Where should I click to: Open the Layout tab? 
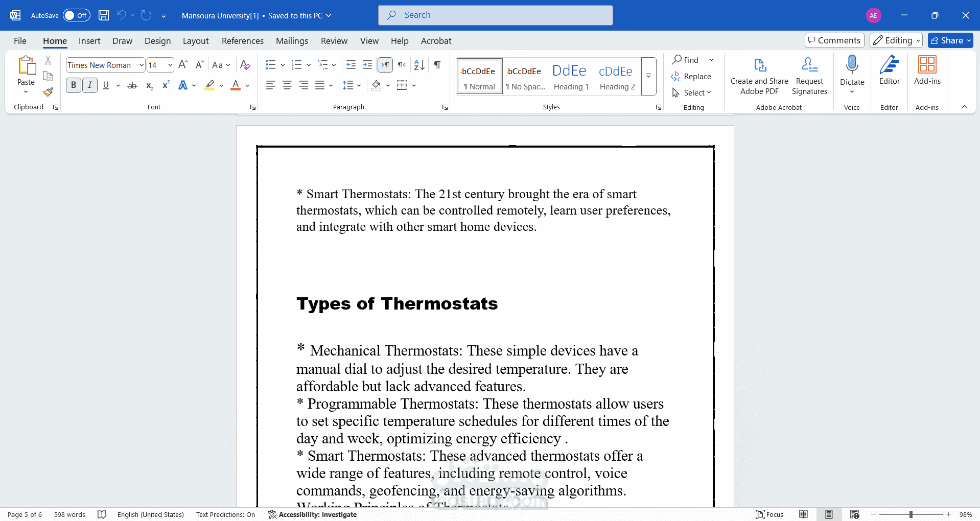pos(196,41)
